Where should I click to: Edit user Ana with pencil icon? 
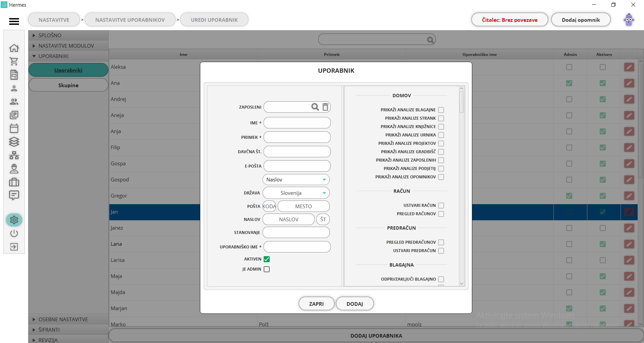pyautogui.click(x=629, y=83)
